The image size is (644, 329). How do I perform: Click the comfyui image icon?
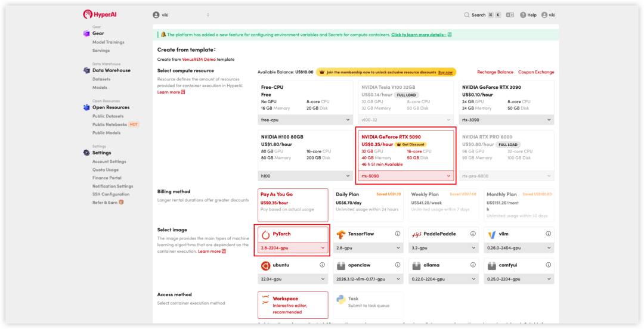tap(491, 266)
